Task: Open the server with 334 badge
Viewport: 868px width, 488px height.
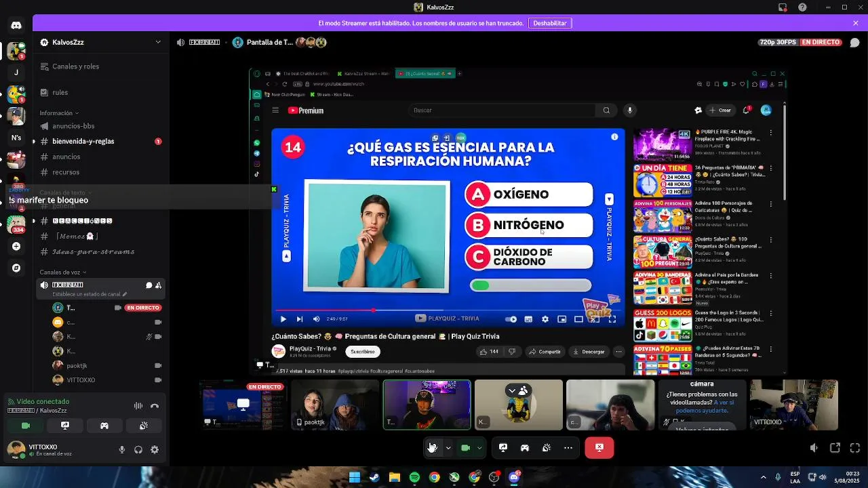Action: point(16,225)
